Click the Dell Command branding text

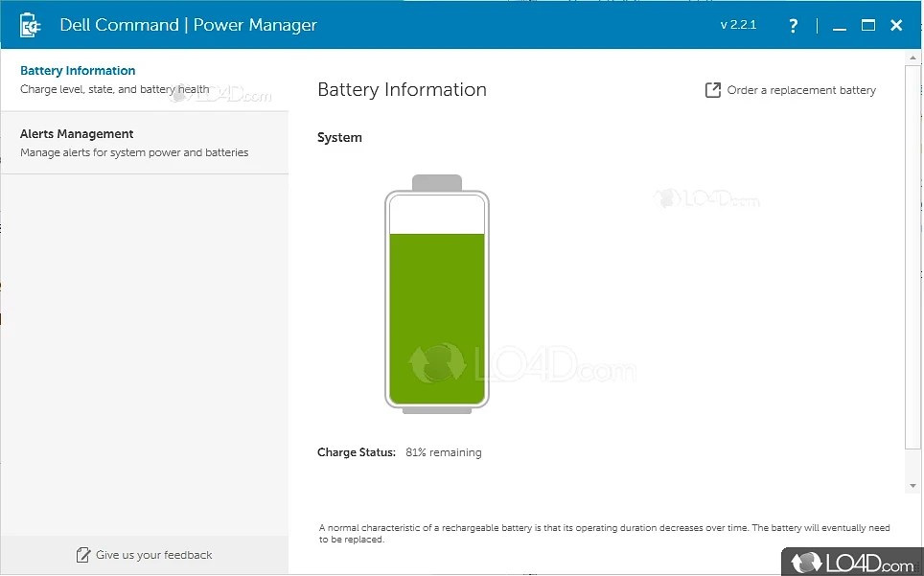188,24
